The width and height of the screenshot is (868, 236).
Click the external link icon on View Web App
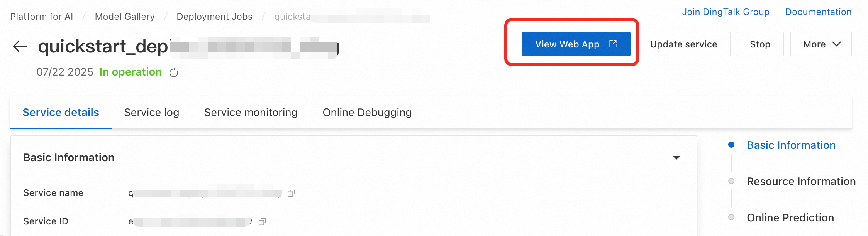[x=613, y=44]
